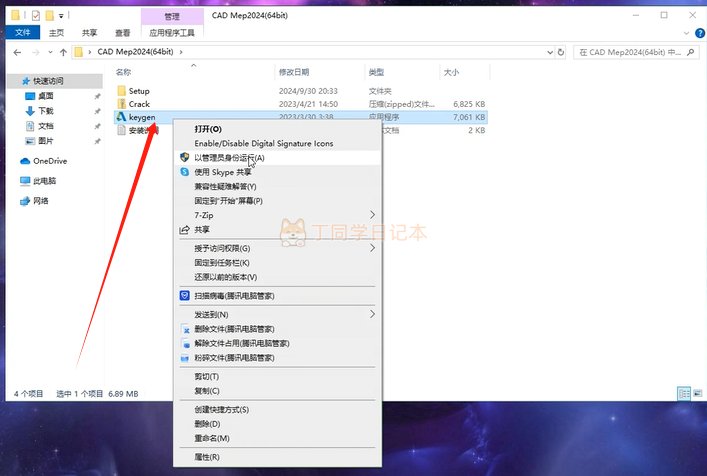Refresh the current folder

(560, 52)
